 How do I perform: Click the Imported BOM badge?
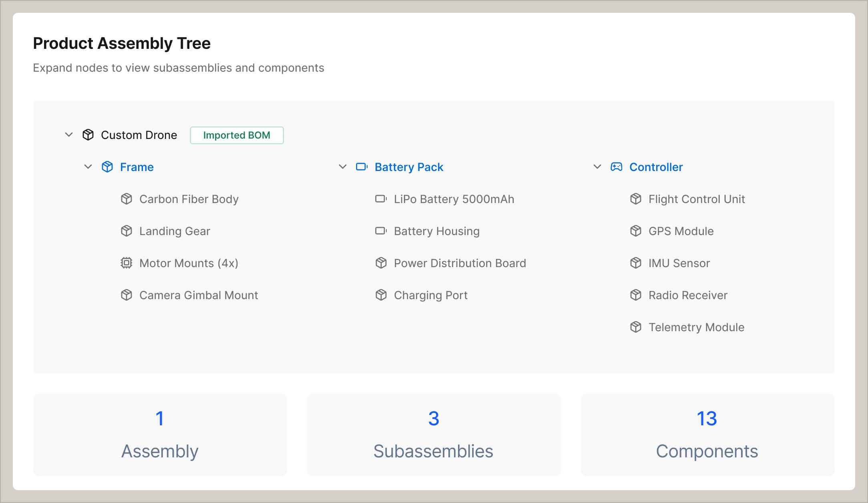[x=237, y=135]
